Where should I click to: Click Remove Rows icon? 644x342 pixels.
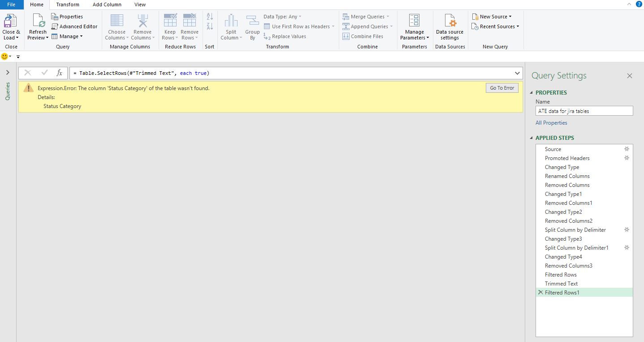click(x=189, y=21)
